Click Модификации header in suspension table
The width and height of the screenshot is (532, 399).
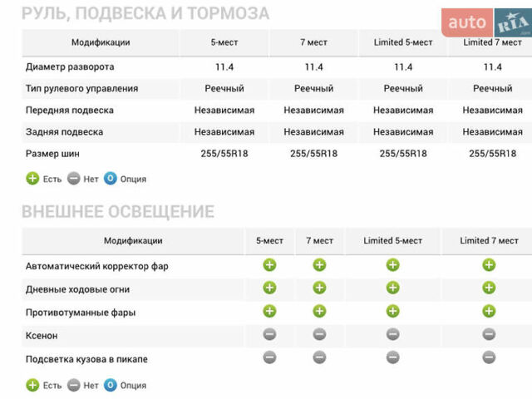(101, 42)
